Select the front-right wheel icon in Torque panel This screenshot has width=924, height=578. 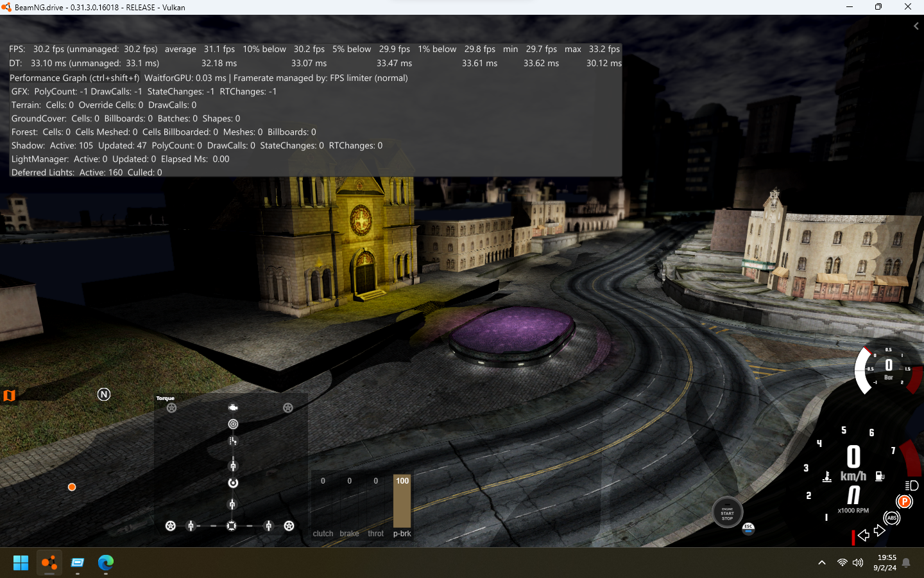(x=288, y=408)
